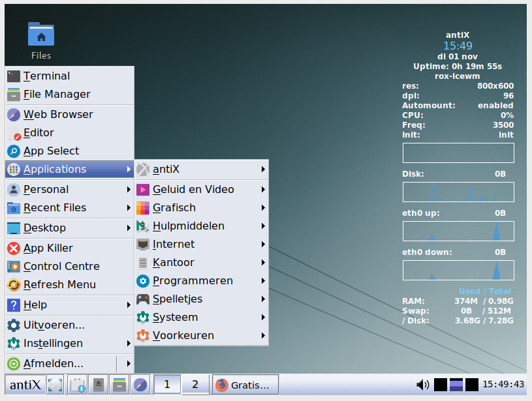Expand the Systeem submenu
Viewport: 532px width, 401px height.
point(175,318)
